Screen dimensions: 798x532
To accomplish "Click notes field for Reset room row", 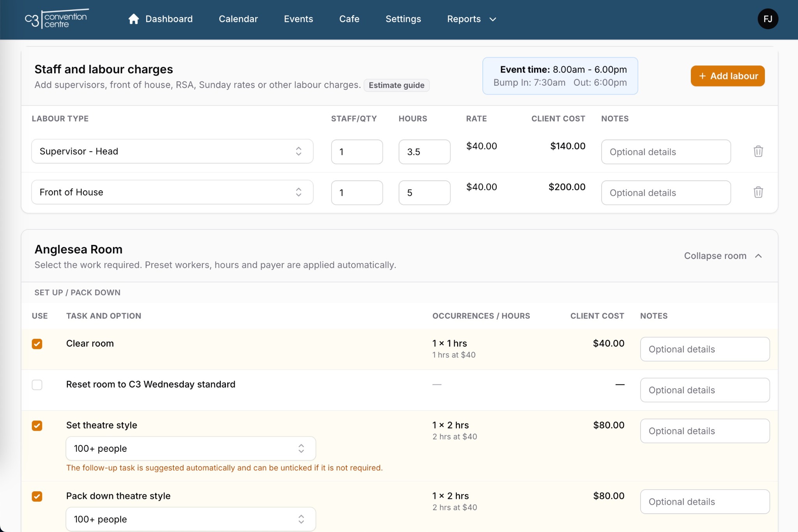I will (705, 390).
